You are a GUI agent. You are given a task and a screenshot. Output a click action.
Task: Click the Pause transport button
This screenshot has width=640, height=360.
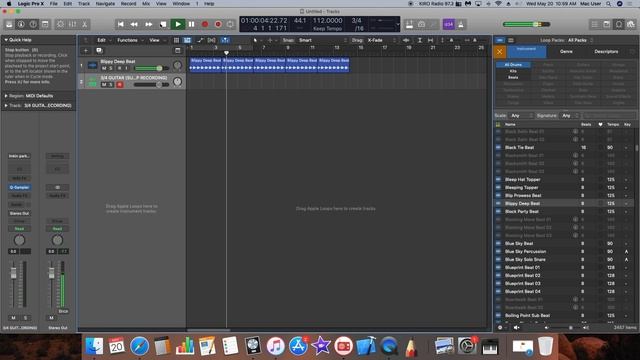[x=191, y=24]
